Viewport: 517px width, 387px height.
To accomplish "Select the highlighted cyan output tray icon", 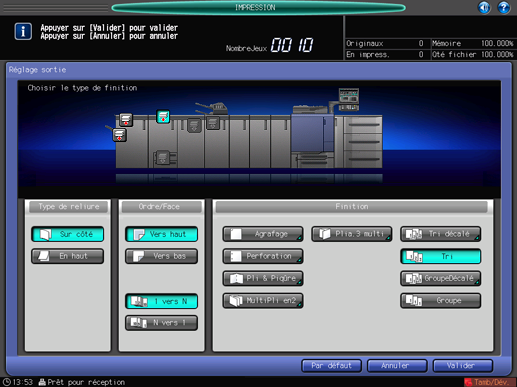I will [x=163, y=117].
